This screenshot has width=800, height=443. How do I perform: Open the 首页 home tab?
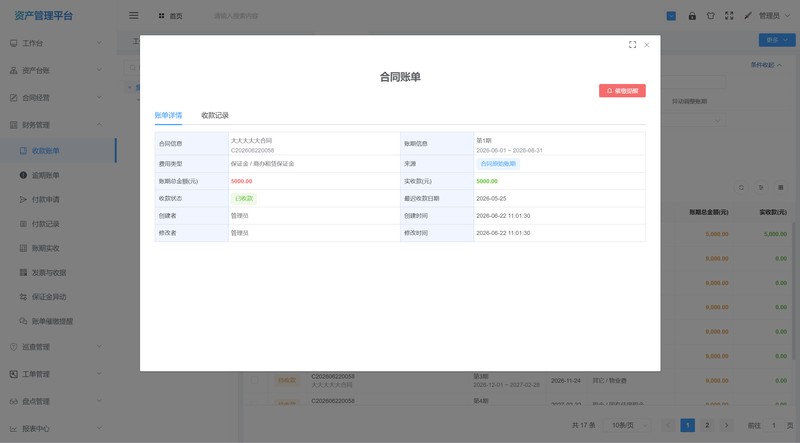tap(170, 16)
